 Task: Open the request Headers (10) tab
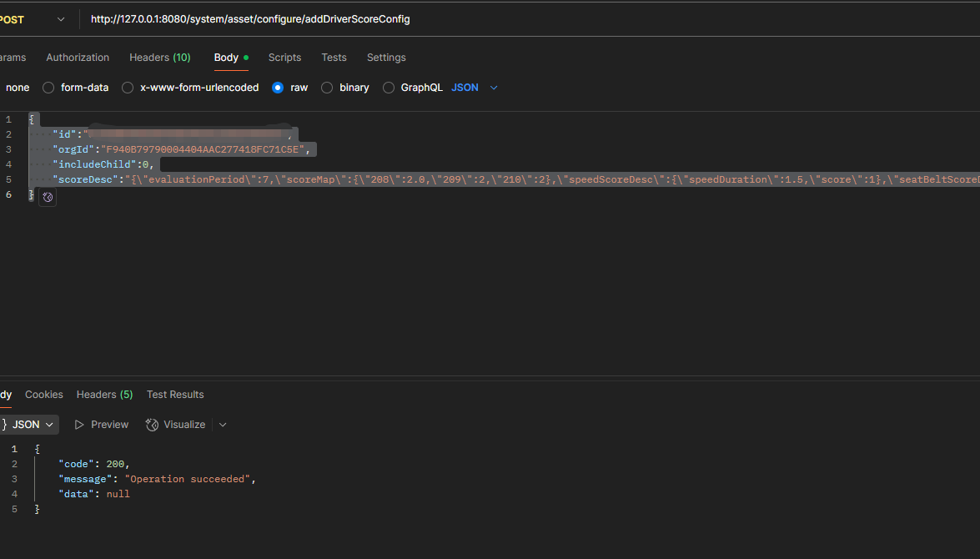[x=159, y=58]
